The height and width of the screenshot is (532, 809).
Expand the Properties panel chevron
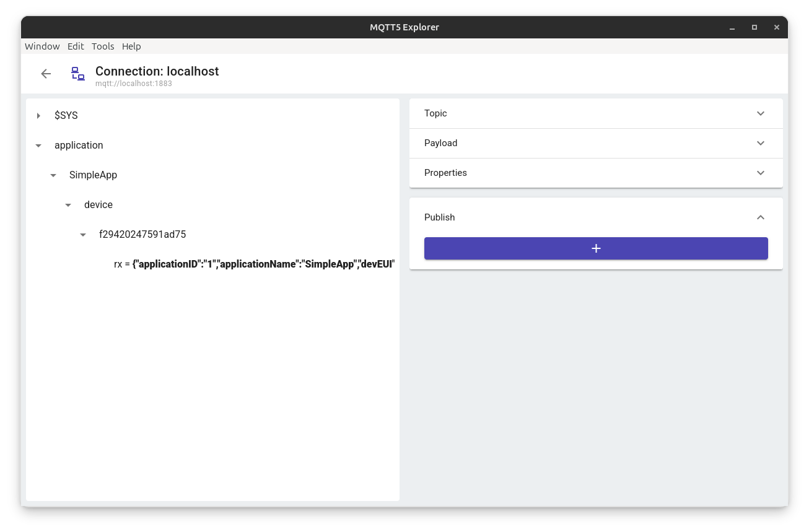click(761, 173)
